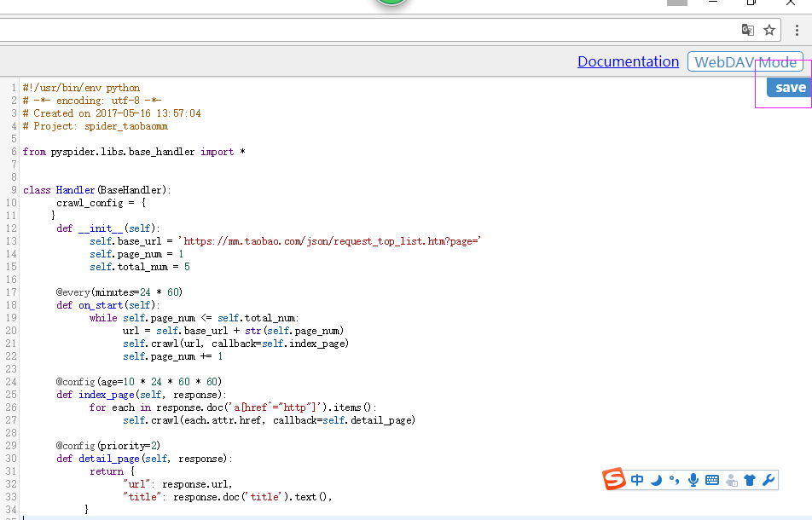Click the '#!/usr/bin/env python' line
Screen dimensions: 812x520
click(81, 88)
